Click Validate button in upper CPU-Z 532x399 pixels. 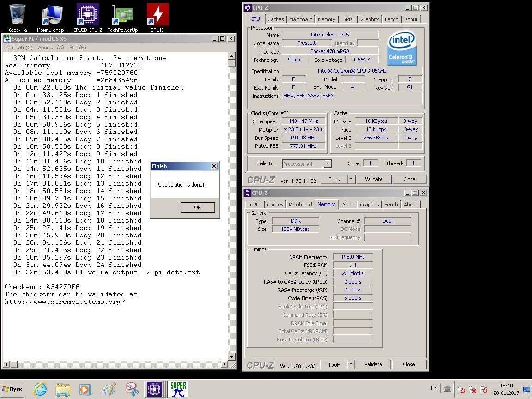coord(374,179)
